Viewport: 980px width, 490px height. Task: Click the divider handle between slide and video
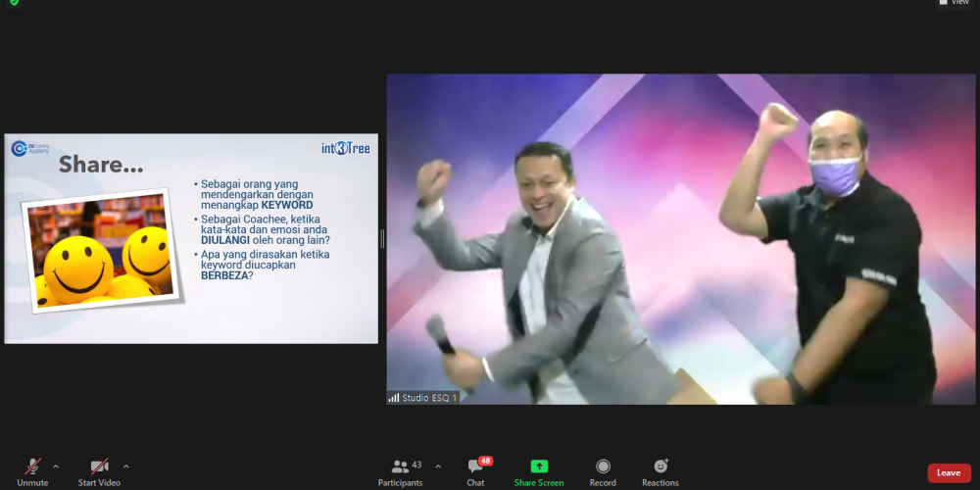[x=382, y=239]
